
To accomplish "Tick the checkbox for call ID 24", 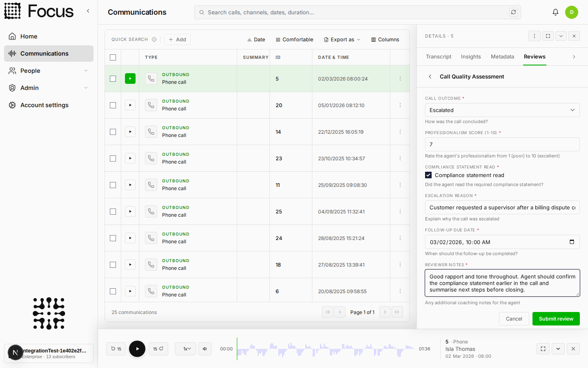I will 113,238.
